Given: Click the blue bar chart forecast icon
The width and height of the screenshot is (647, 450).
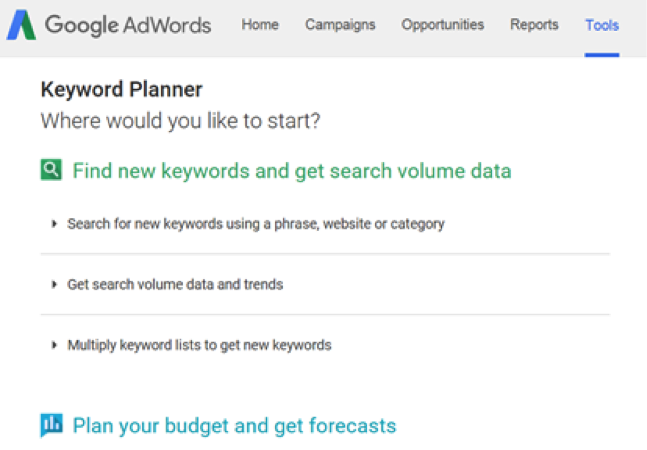Looking at the screenshot, I should [x=52, y=424].
